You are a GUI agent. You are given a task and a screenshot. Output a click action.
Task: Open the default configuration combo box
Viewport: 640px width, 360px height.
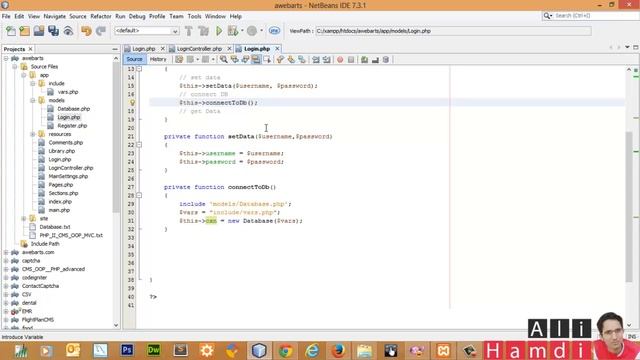pos(147,31)
